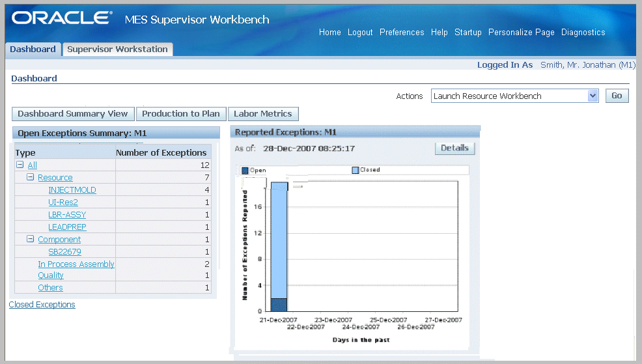This screenshot has height=364, width=642.
Task: Select Dashboard Summary View
Action: click(x=73, y=114)
